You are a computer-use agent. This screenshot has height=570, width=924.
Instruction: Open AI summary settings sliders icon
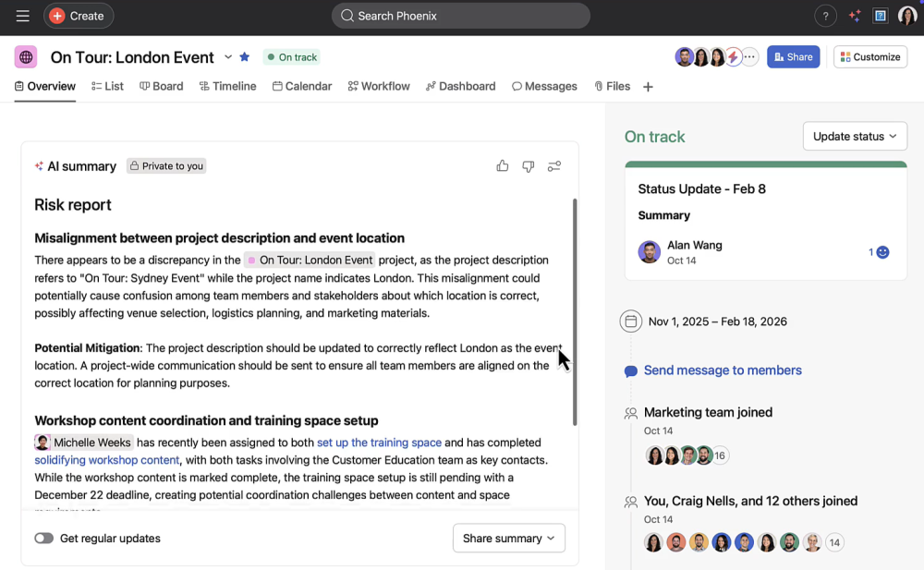tap(554, 166)
